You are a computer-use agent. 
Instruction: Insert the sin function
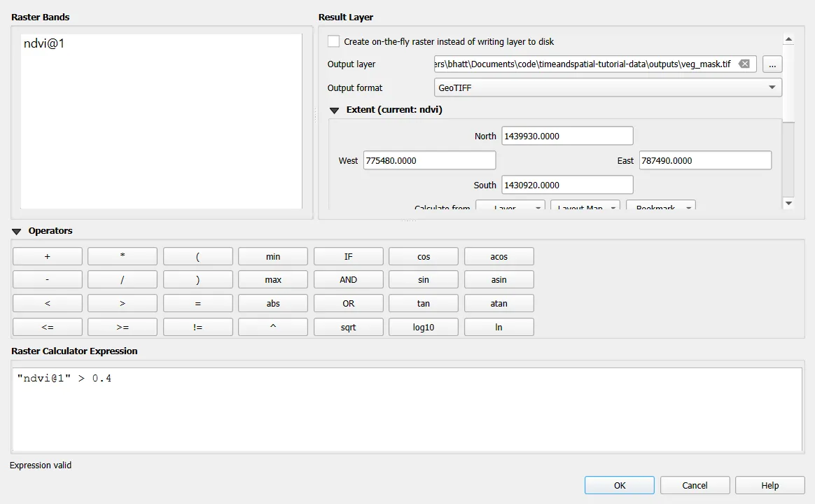click(424, 279)
